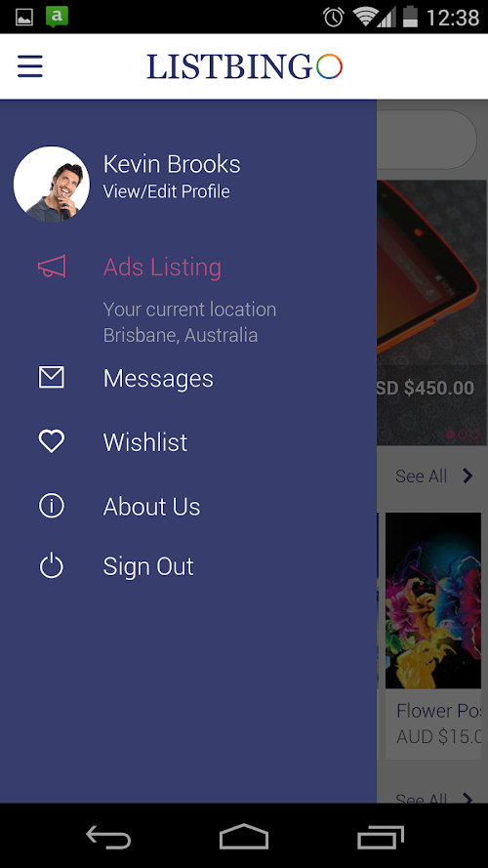
Task: Select first carousel pagination dot
Action: point(450,434)
